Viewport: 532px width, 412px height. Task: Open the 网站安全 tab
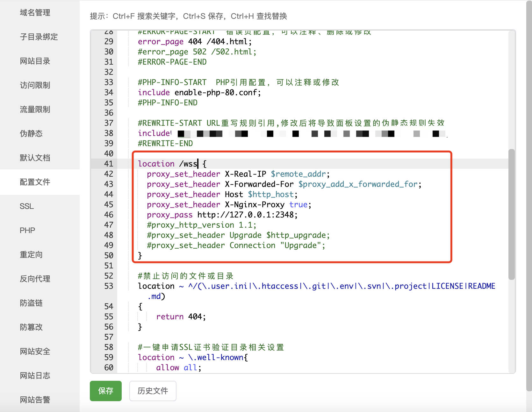point(35,352)
